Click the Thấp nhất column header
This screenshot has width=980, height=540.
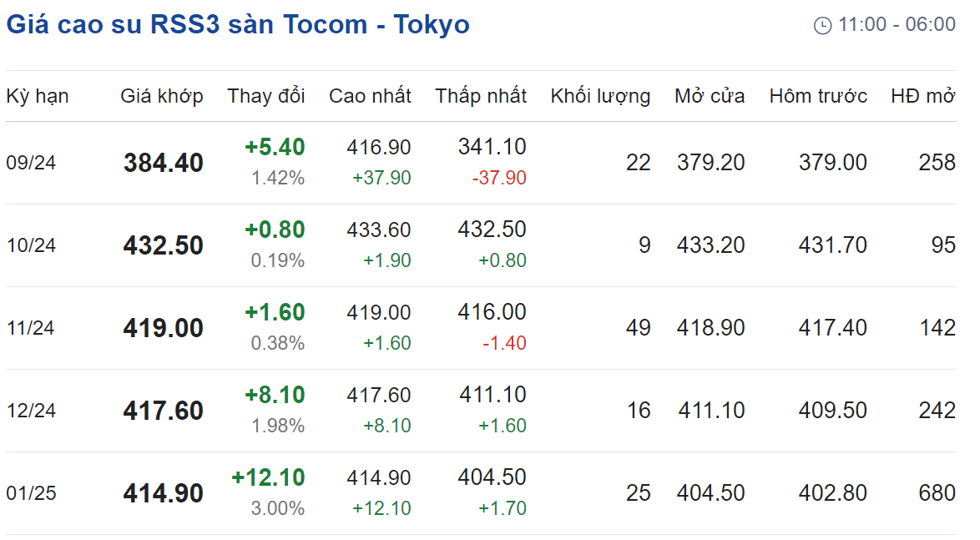click(482, 96)
